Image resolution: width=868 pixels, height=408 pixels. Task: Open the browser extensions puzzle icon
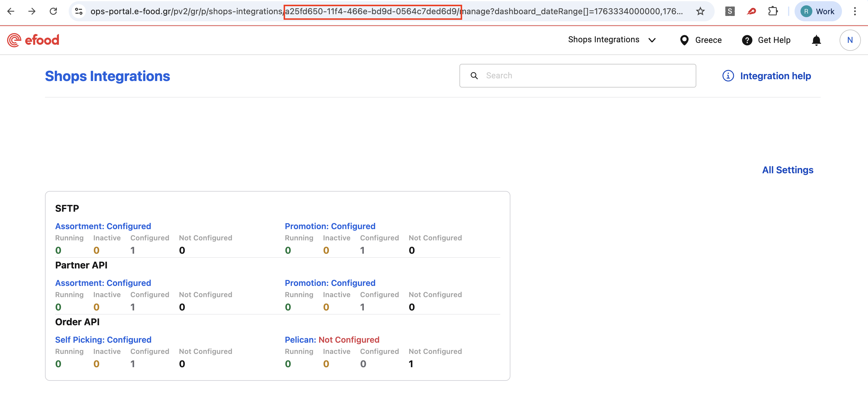pyautogui.click(x=773, y=12)
